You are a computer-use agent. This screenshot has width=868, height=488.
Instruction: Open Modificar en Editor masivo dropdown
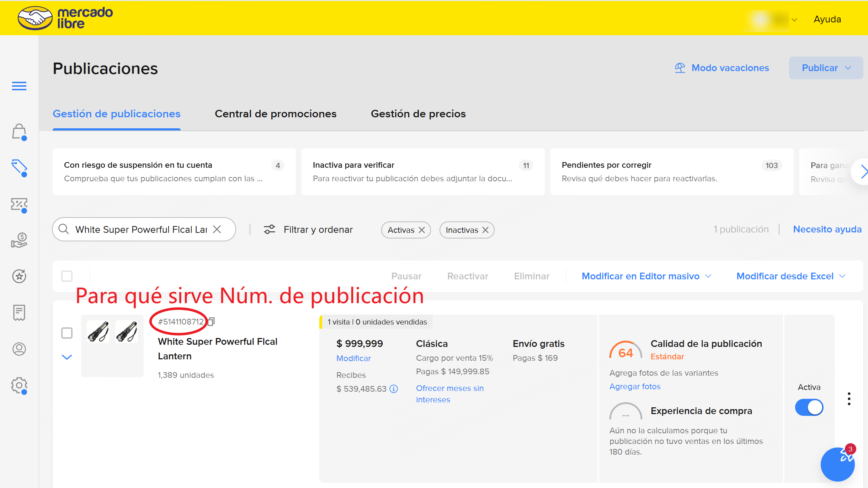(646, 276)
